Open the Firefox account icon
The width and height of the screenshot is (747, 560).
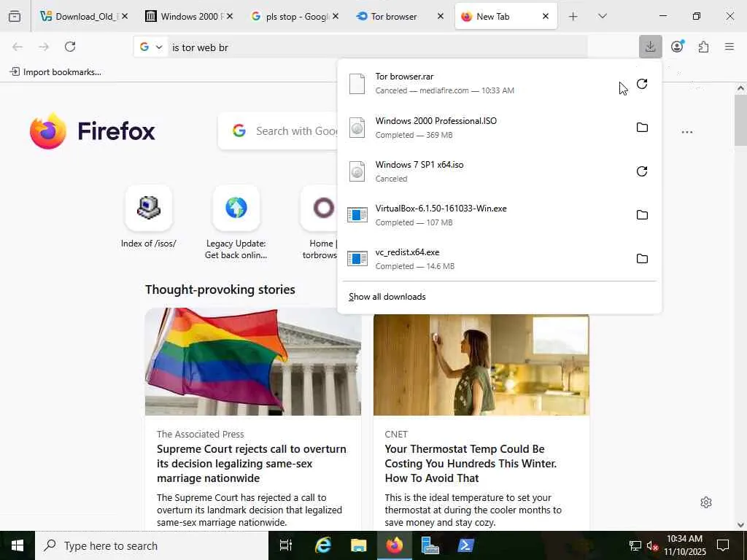[x=677, y=47]
